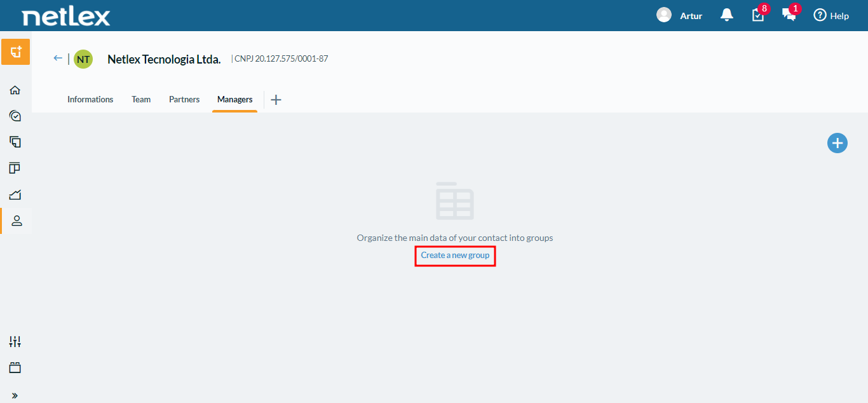Click the blue round add button

point(837,143)
